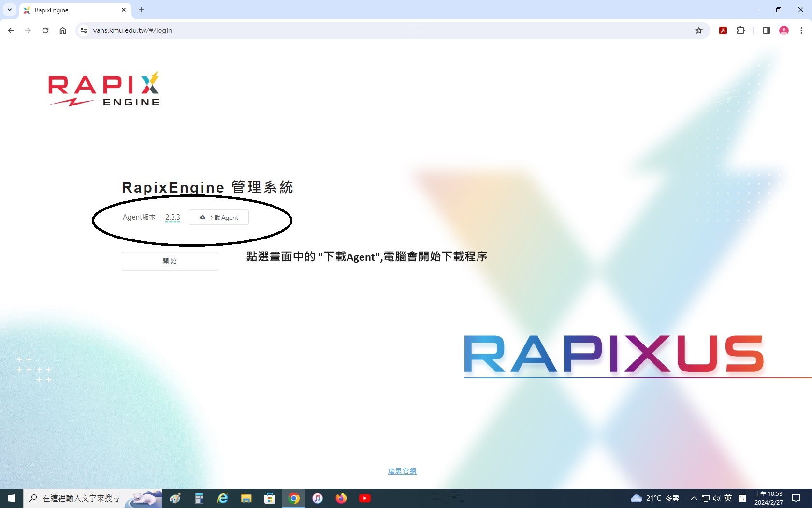Click the RapixEngine logo

click(104, 89)
